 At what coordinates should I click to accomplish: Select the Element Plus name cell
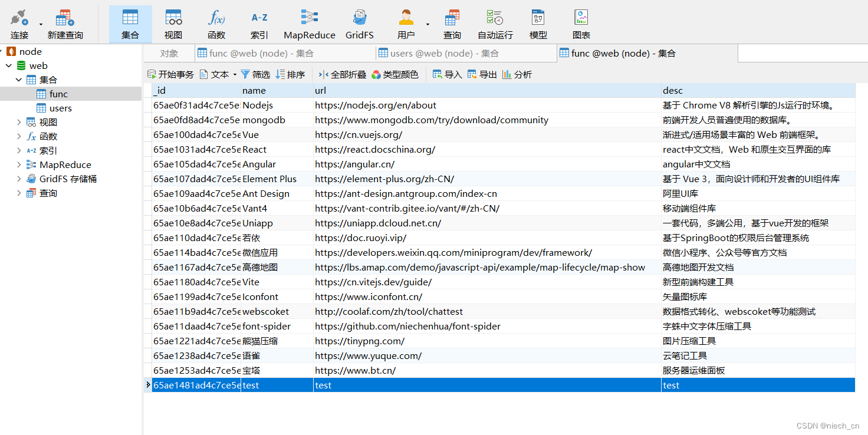(277, 179)
